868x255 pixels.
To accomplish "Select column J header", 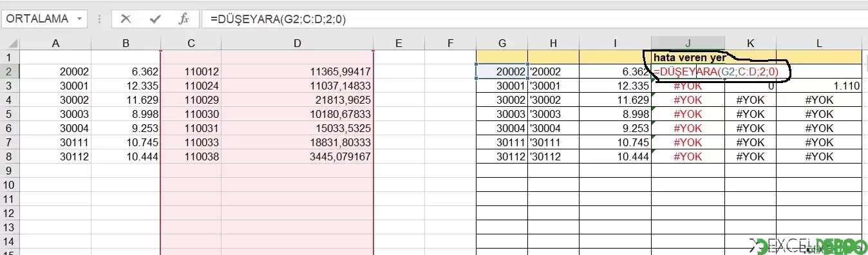I will 688,43.
